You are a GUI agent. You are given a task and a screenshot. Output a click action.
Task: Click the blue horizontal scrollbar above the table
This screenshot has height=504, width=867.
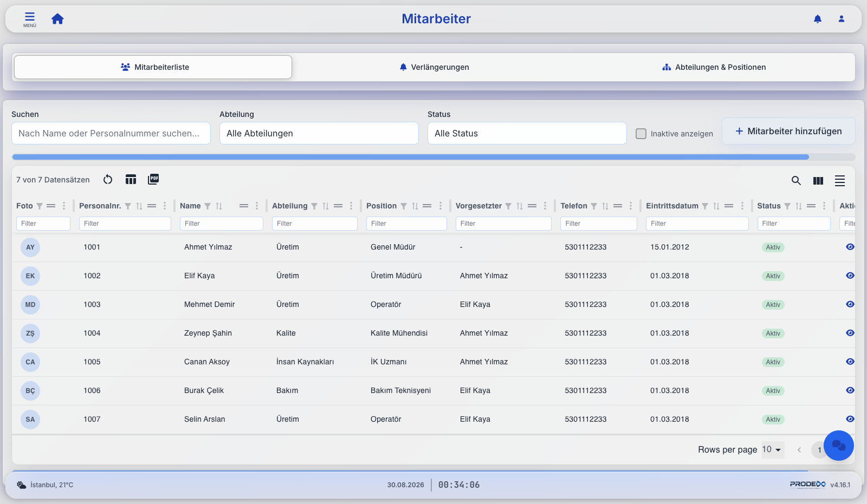pos(410,157)
